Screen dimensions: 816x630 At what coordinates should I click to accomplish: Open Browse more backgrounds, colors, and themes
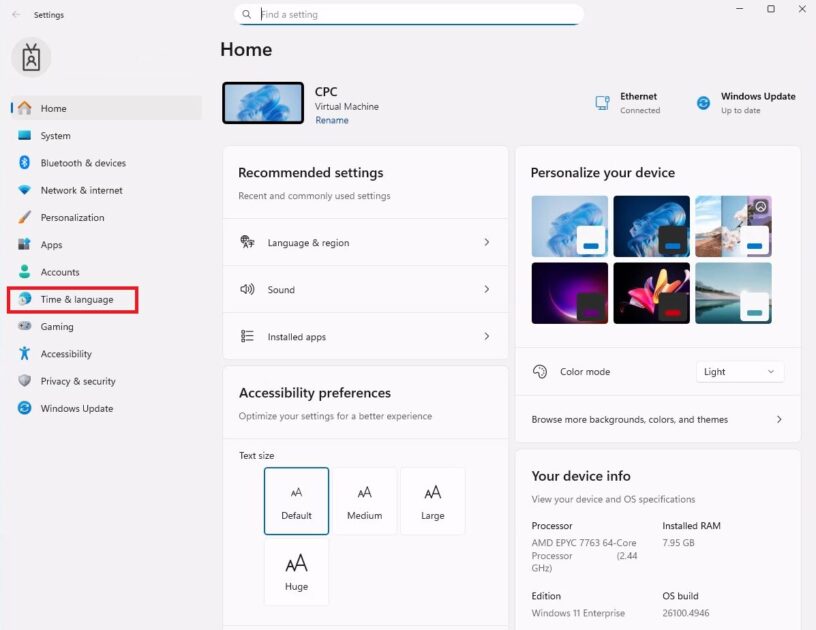pos(657,419)
